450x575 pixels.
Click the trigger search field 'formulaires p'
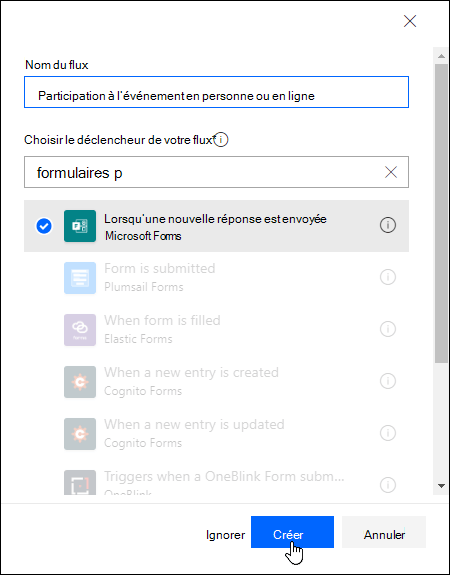pyautogui.click(x=216, y=172)
